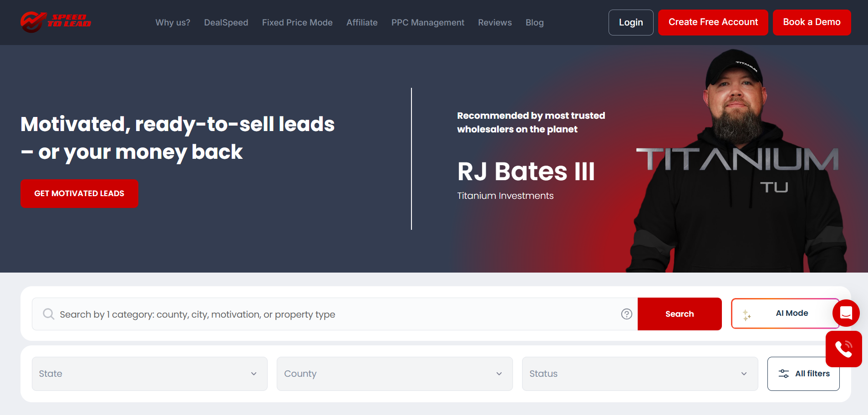Open the search help question mark icon
This screenshot has height=415, width=868.
(x=626, y=314)
